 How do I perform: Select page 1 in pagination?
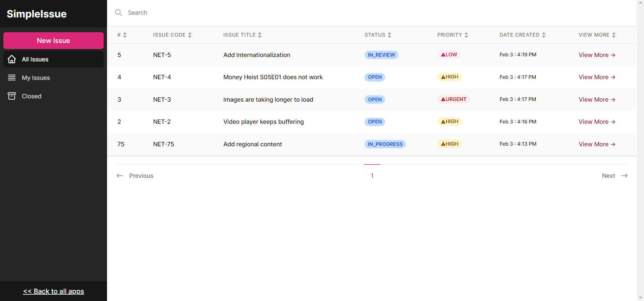[x=372, y=176]
